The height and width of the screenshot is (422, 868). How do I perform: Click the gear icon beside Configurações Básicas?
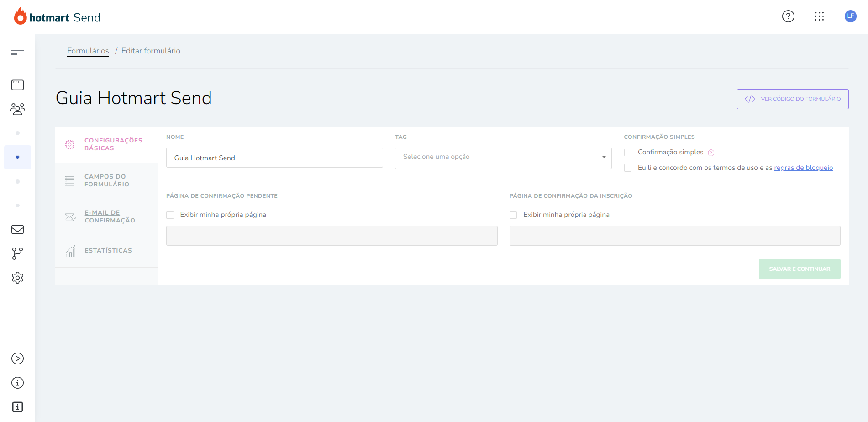tap(70, 144)
